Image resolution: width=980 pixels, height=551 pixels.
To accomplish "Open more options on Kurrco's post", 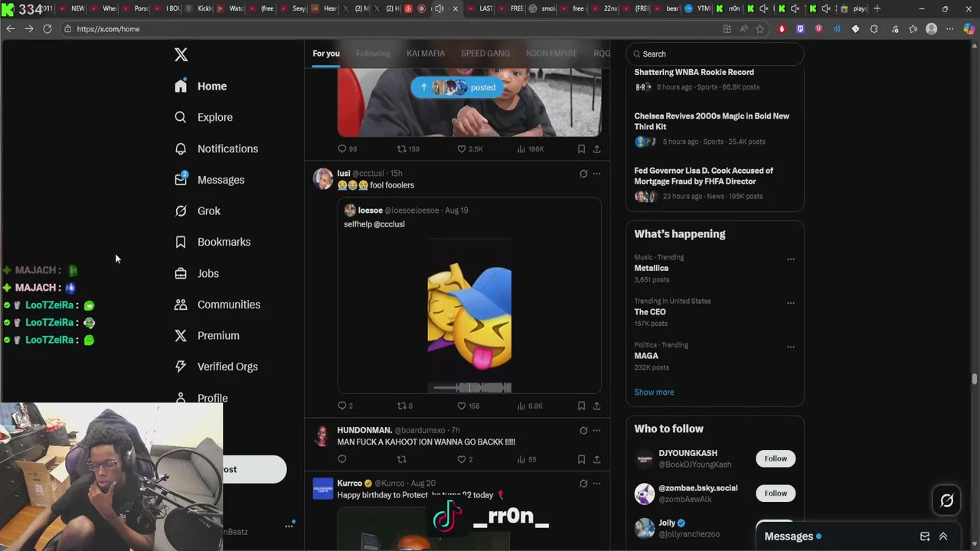I will pos(596,484).
